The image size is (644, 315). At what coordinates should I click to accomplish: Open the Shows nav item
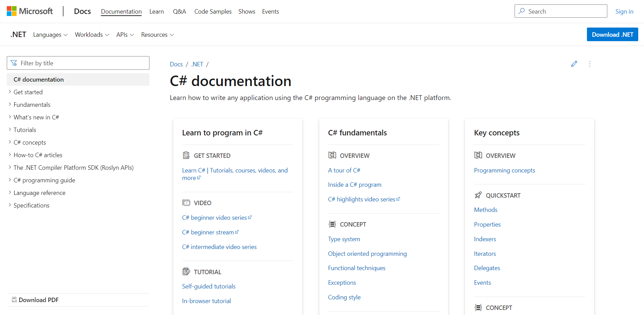[247, 12]
